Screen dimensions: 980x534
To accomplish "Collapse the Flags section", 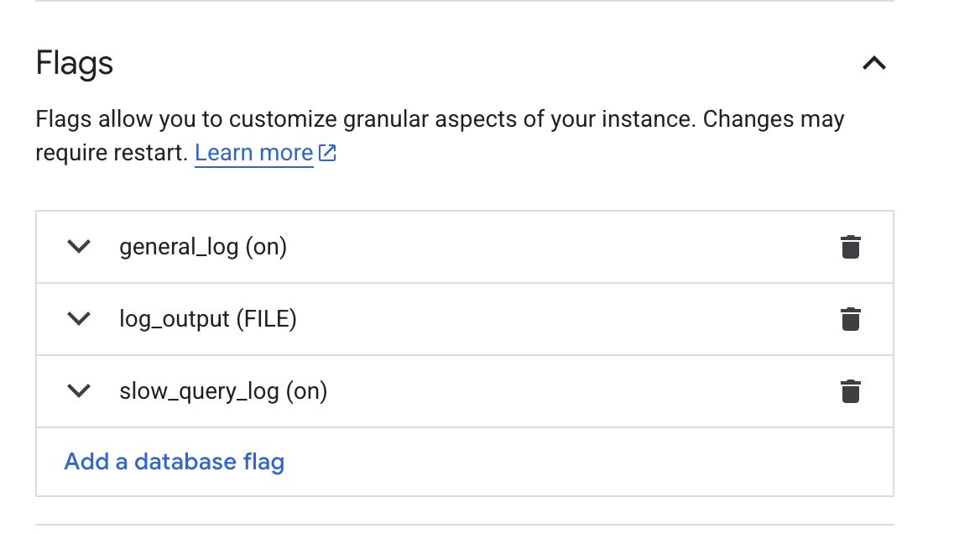I will (874, 64).
